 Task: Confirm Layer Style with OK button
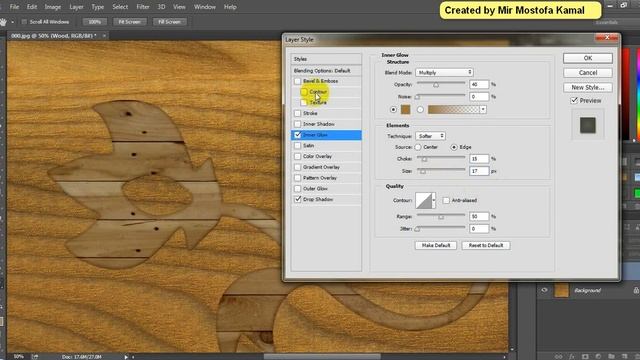(x=588, y=58)
